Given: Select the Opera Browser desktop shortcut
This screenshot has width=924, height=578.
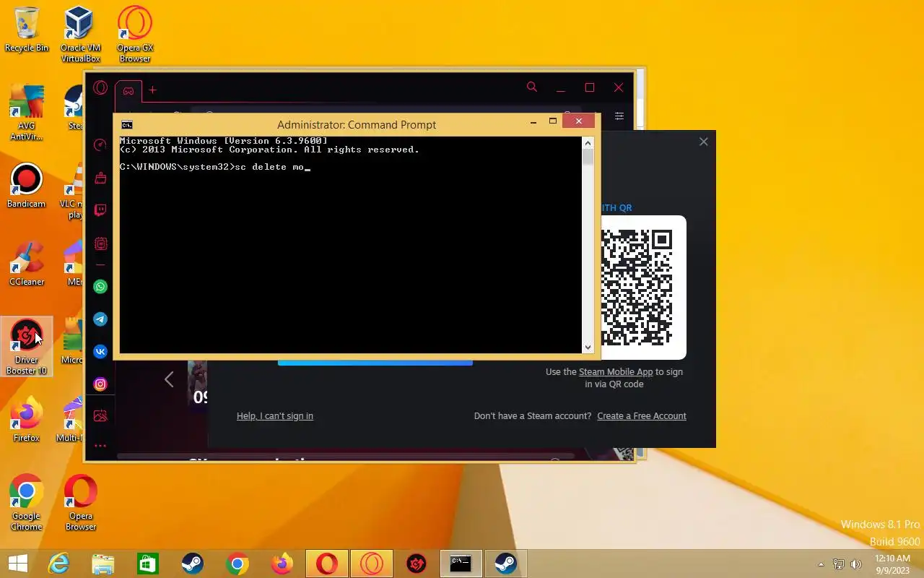Looking at the screenshot, I should pos(81,503).
